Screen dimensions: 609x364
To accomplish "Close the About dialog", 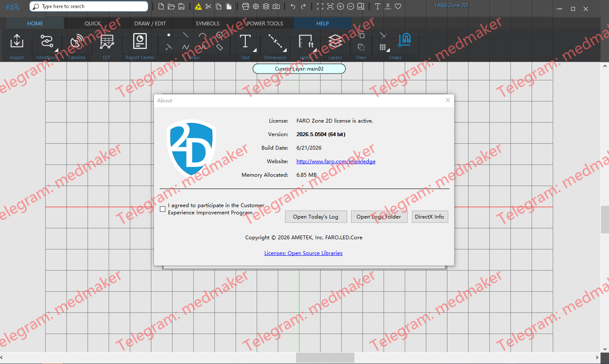I will 448,100.
